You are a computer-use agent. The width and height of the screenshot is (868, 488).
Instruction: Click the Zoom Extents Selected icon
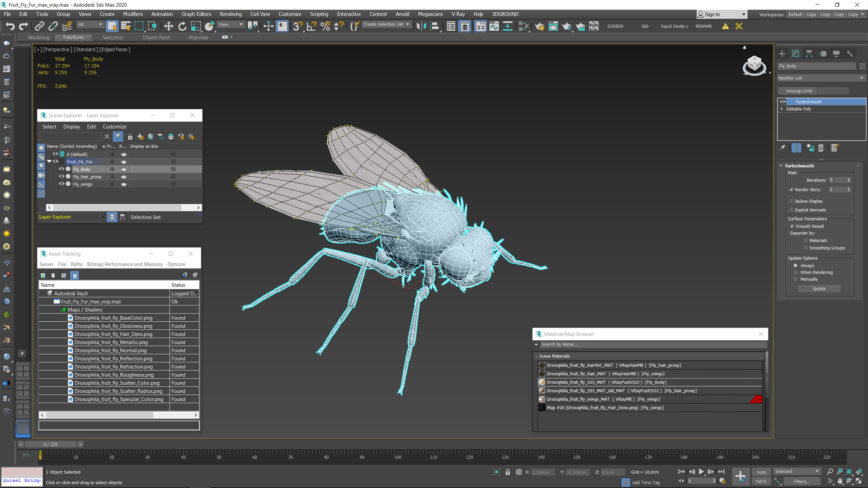(x=849, y=472)
